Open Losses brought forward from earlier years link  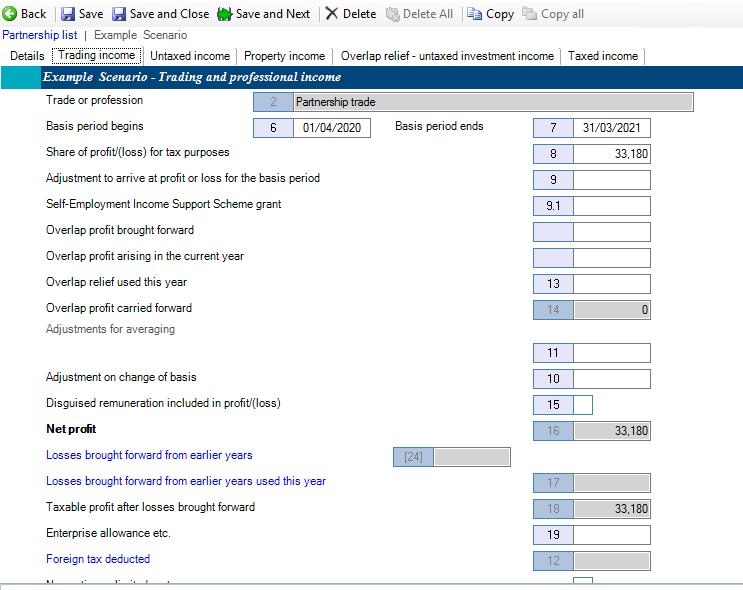coord(149,455)
